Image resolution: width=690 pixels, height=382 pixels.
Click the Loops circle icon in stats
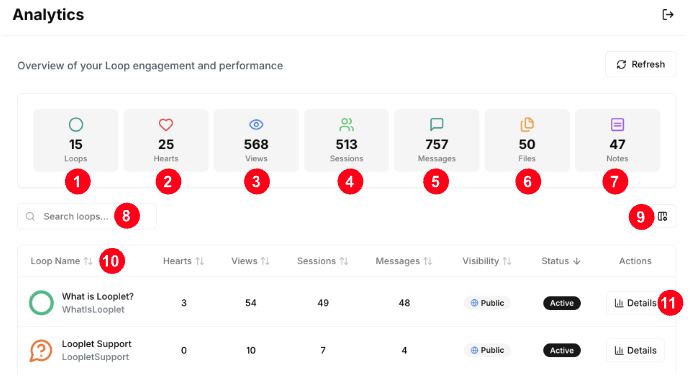click(x=76, y=125)
